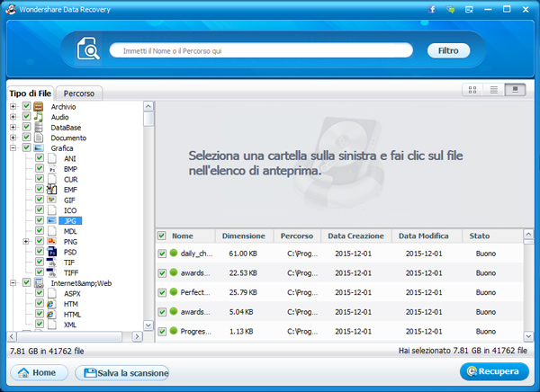Click the Documento page icon
The width and height of the screenshot is (540, 392).
pyautogui.click(x=39, y=138)
